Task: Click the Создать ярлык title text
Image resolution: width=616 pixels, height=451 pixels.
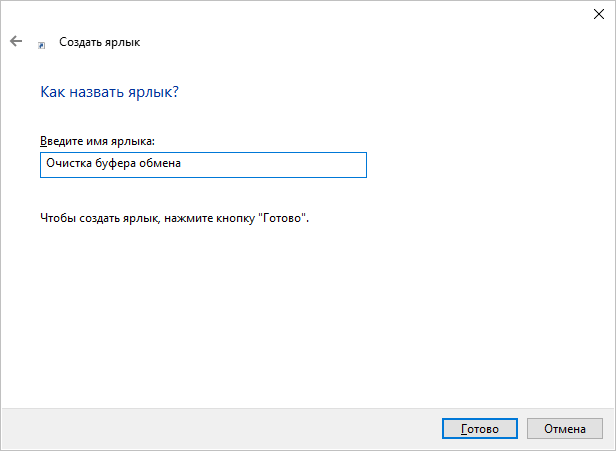Action: 100,43
